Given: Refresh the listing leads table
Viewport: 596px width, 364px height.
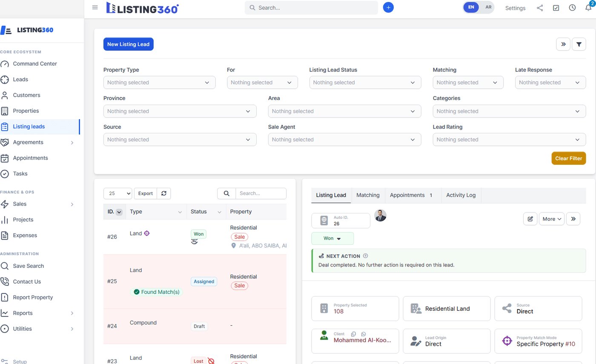Looking at the screenshot, I should [163, 193].
